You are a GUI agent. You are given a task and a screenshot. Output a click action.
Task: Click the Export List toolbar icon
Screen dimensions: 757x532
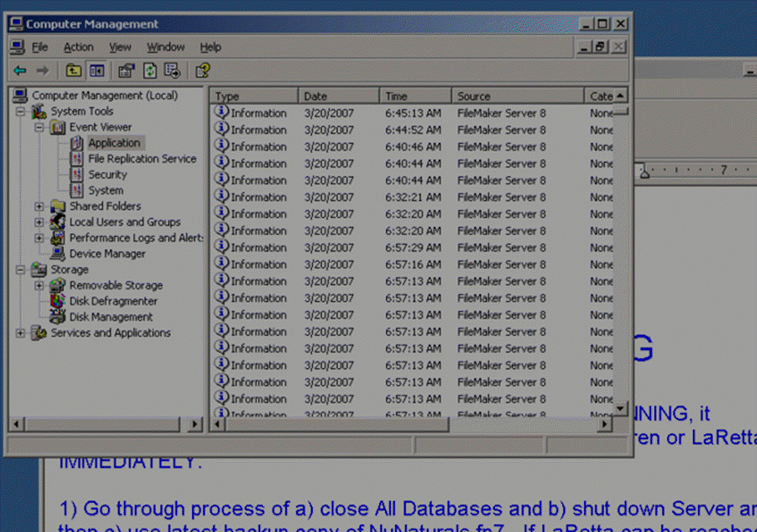pyautogui.click(x=172, y=71)
